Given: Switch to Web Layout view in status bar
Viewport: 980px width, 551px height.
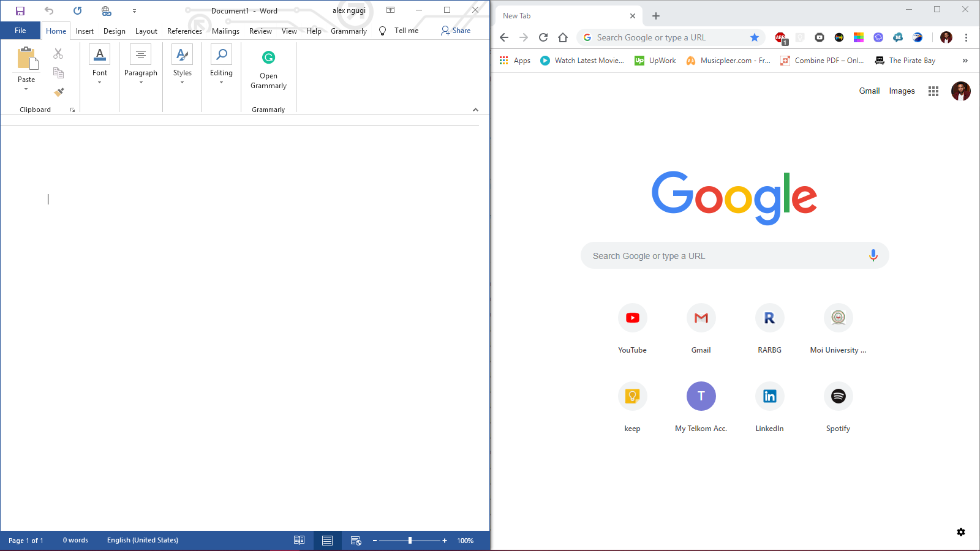Looking at the screenshot, I should pyautogui.click(x=355, y=541).
